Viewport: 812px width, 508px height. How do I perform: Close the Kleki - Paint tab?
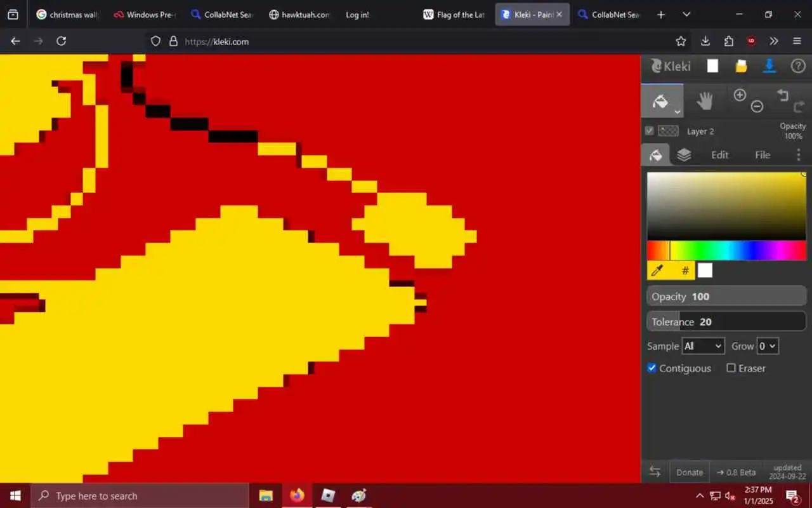tap(559, 15)
